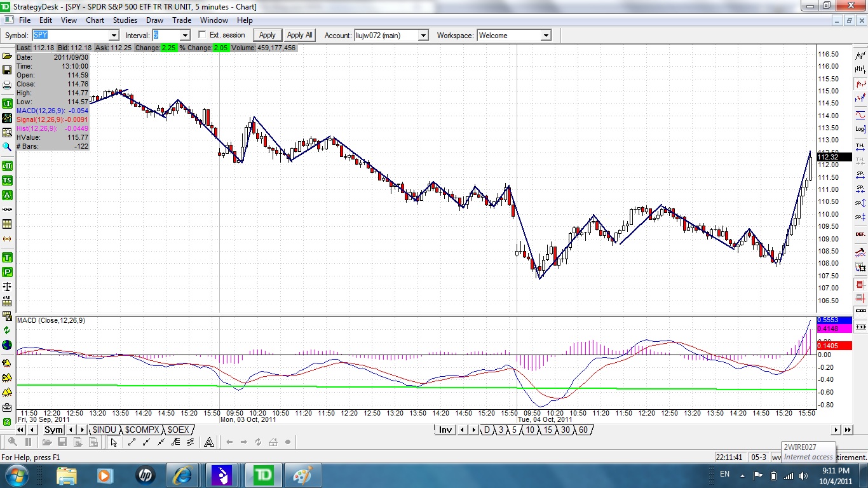Click the red sine wave icon in right toolbar
This screenshot has width=868, height=488.
860,115
